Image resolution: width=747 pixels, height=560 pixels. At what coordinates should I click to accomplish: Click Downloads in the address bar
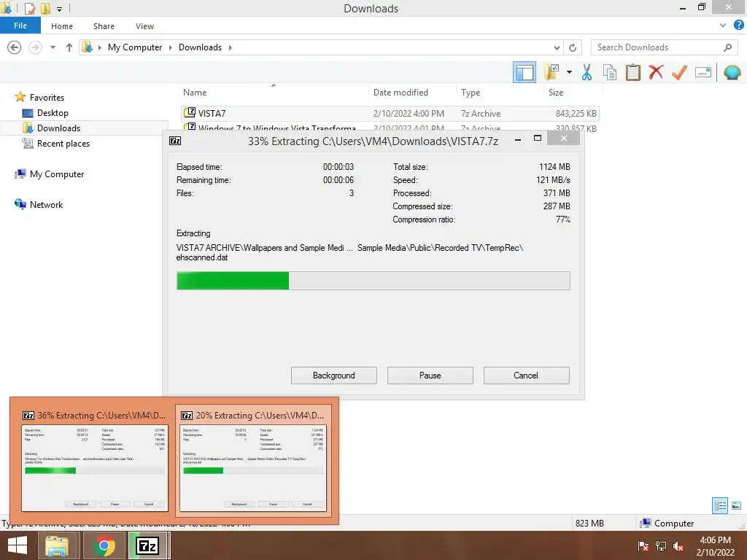pyautogui.click(x=200, y=47)
